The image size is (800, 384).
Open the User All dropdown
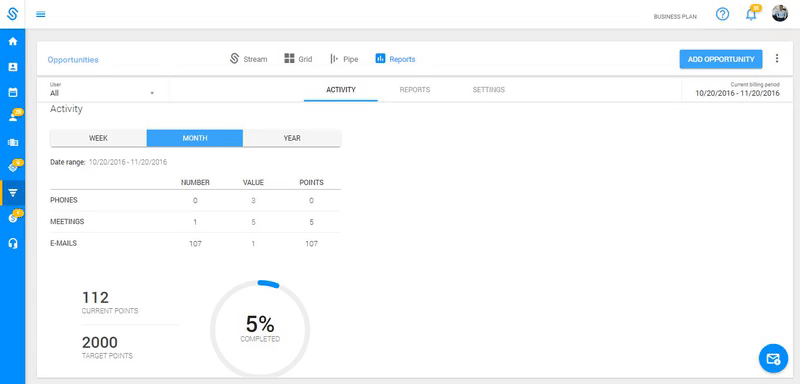(x=102, y=90)
